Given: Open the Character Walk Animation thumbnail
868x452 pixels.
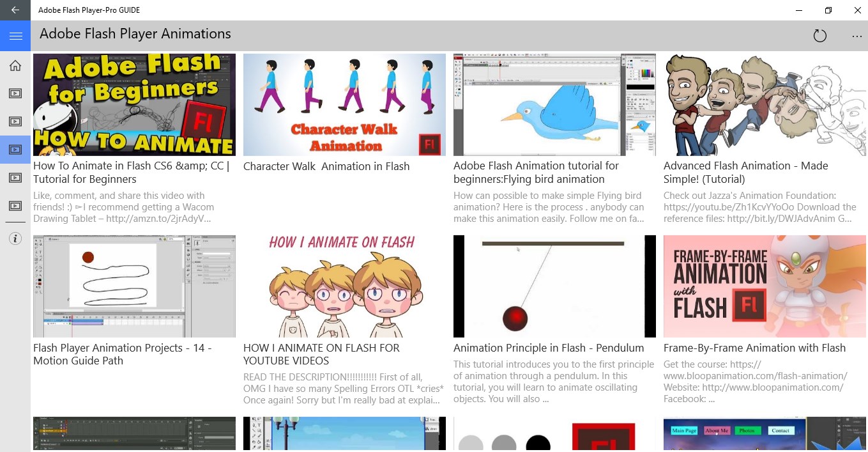Looking at the screenshot, I should (344, 105).
